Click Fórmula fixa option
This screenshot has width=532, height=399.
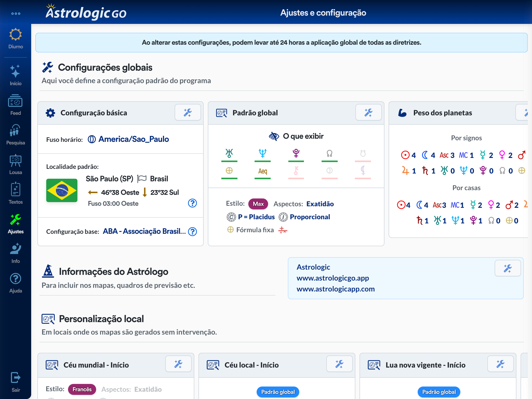point(251,230)
